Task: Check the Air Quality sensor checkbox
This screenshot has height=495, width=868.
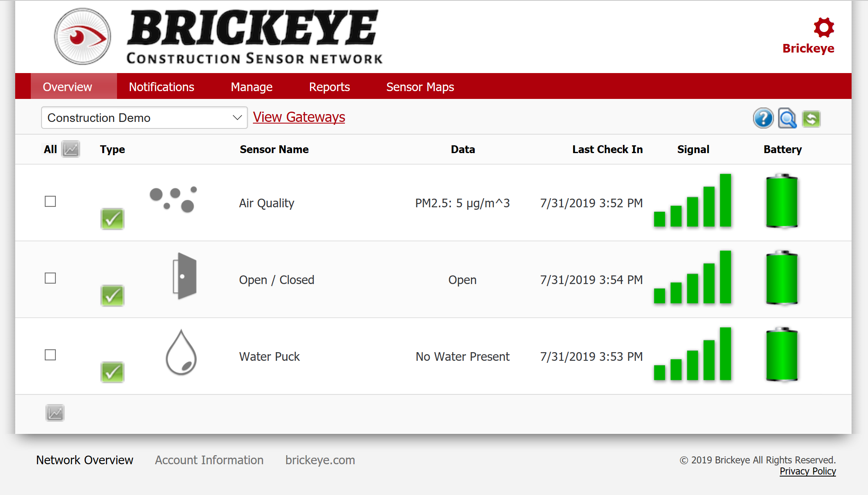Action: [50, 202]
